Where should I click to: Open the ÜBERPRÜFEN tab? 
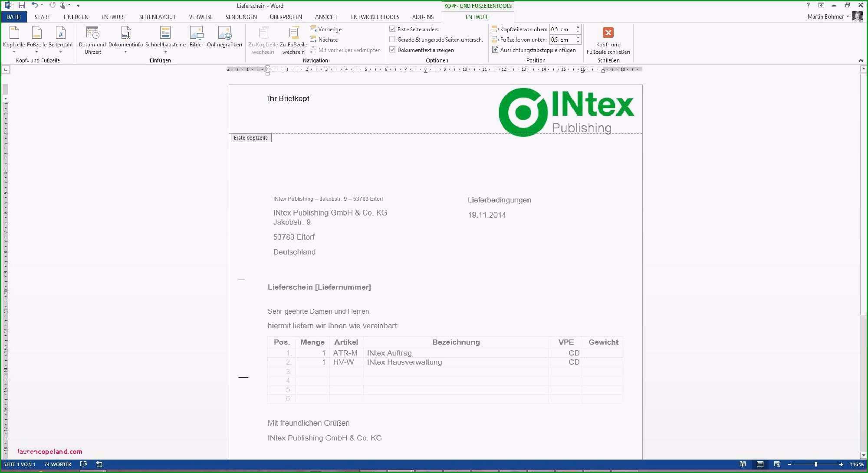pos(286,17)
